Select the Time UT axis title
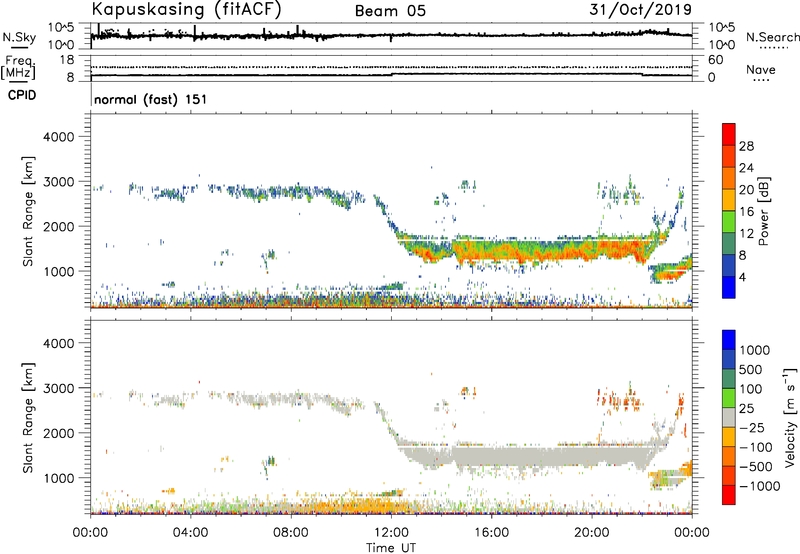 [x=391, y=548]
